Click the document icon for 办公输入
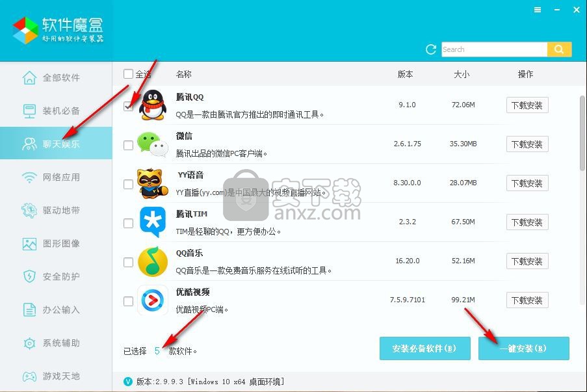 coord(29,309)
